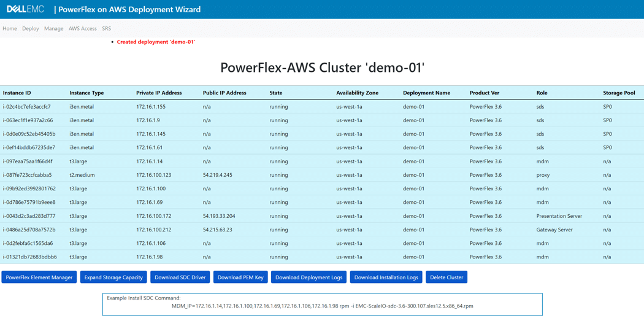This screenshot has height=318, width=644.
Task: Click the Storage Pool column header
Action: 619,93
